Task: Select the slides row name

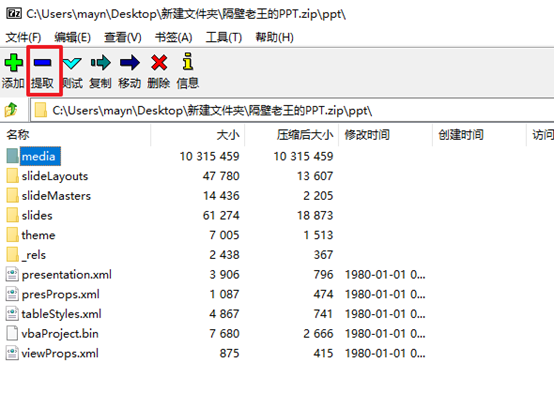Action: [37, 215]
